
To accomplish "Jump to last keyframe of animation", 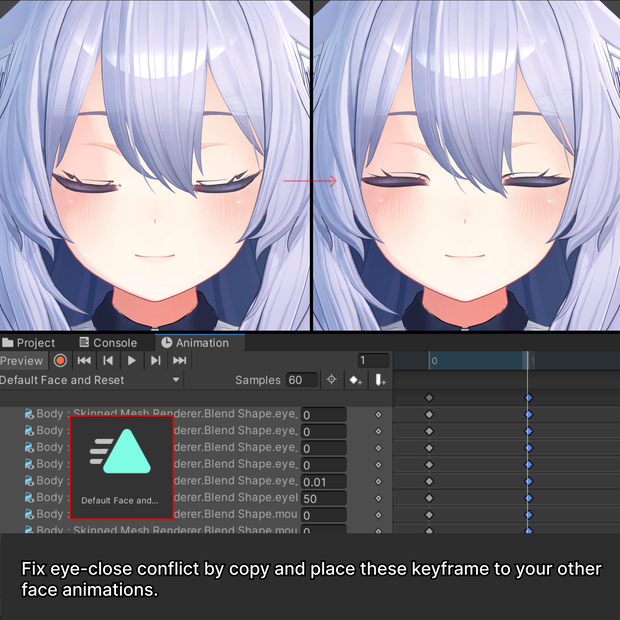I will (180, 361).
